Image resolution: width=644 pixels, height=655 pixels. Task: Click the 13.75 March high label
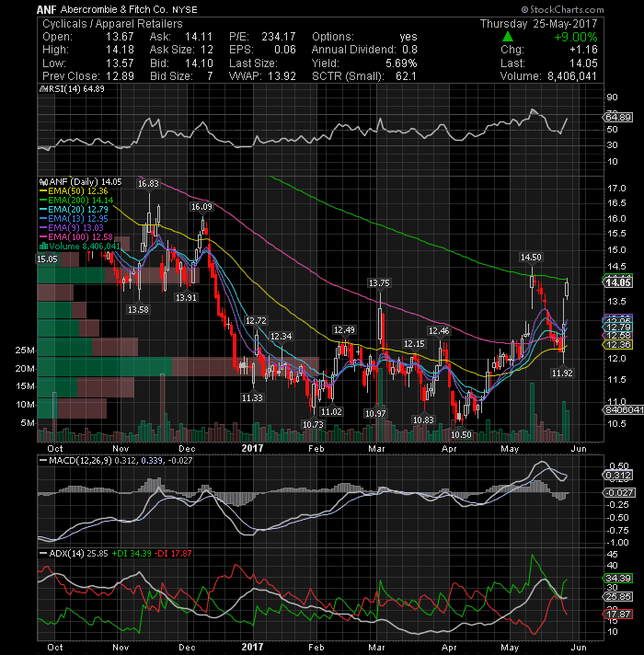(x=379, y=283)
